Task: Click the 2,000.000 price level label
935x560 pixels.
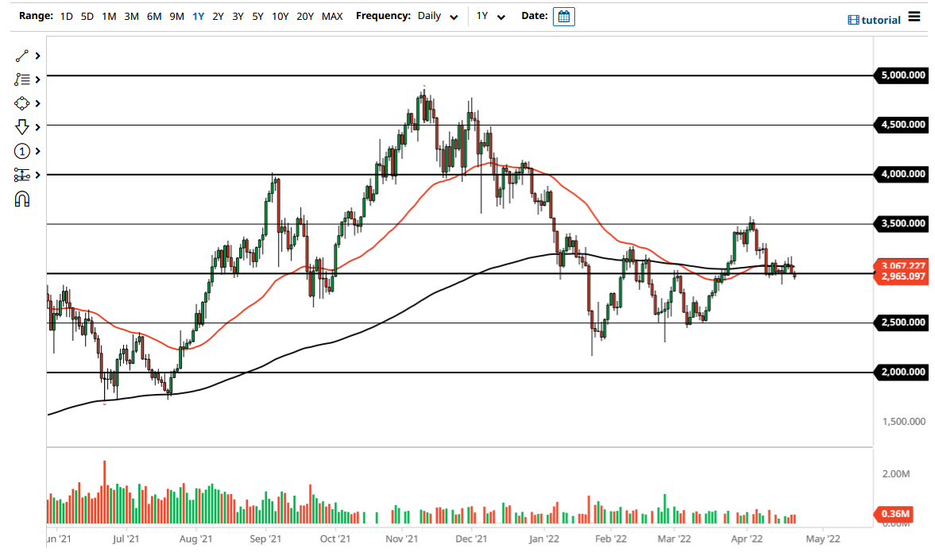Action: pos(900,372)
